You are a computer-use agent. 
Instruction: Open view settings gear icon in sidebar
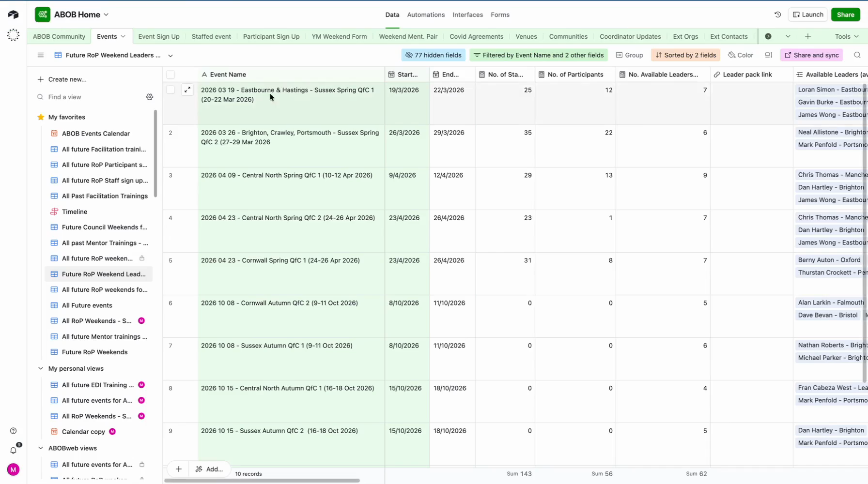click(150, 97)
